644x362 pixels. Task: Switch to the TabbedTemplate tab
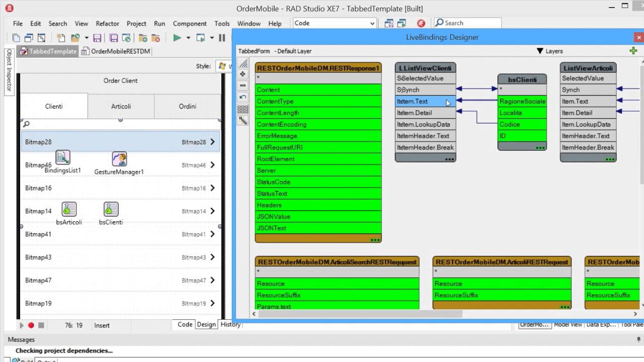click(x=48, y=51)
